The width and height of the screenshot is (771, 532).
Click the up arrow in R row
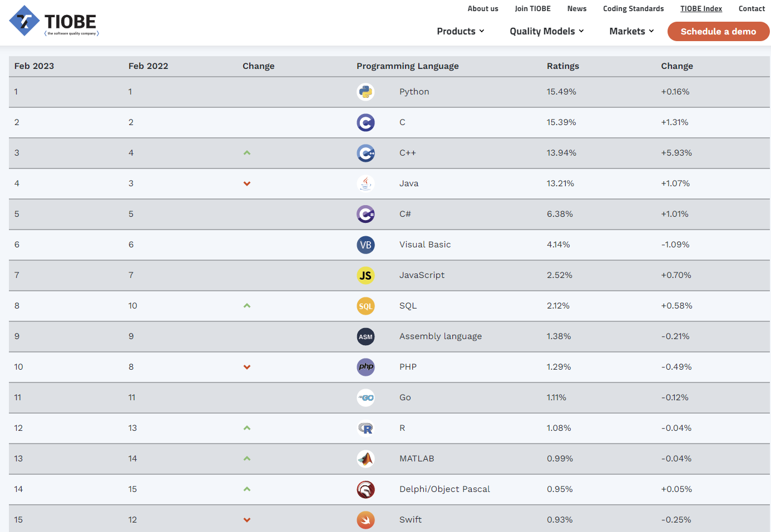click(247, 428)
